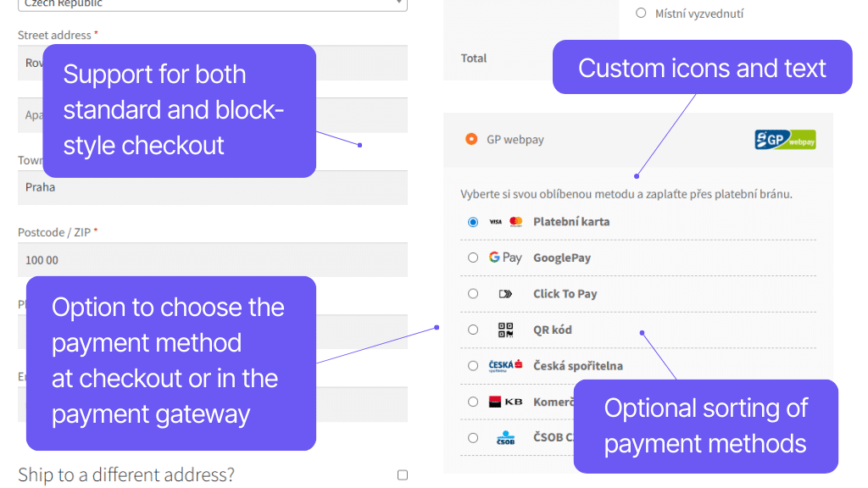
Task: Click the Česká spořitelna bank logo
Action: (505, 366)
